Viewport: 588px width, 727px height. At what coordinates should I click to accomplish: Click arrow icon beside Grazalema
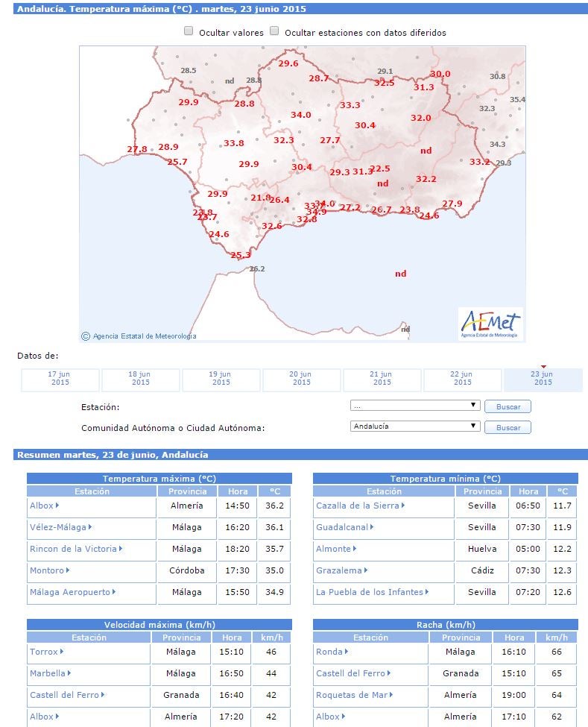coord(366,570)
